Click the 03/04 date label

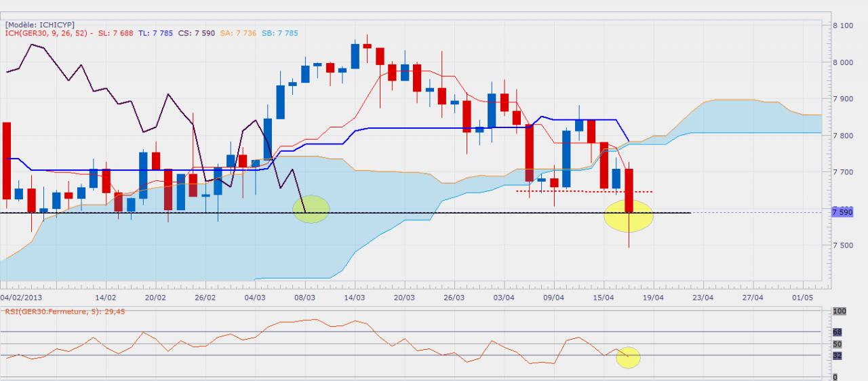504,297
